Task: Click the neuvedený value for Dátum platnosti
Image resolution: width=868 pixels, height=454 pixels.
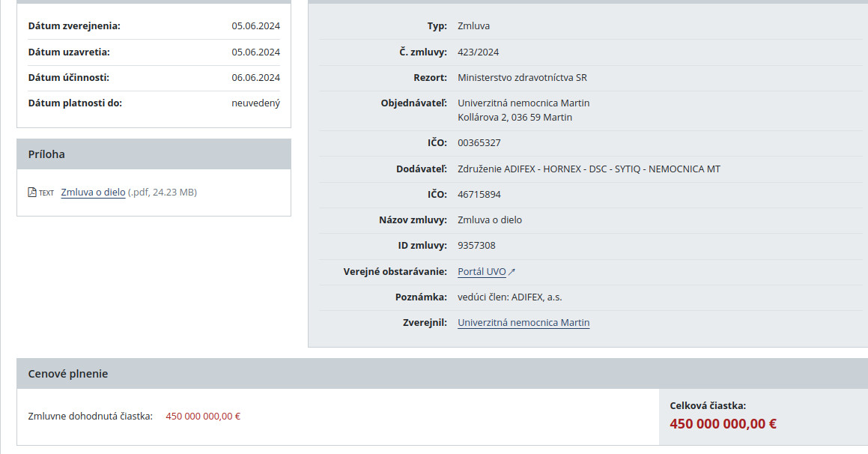Action: click(255, 103)
